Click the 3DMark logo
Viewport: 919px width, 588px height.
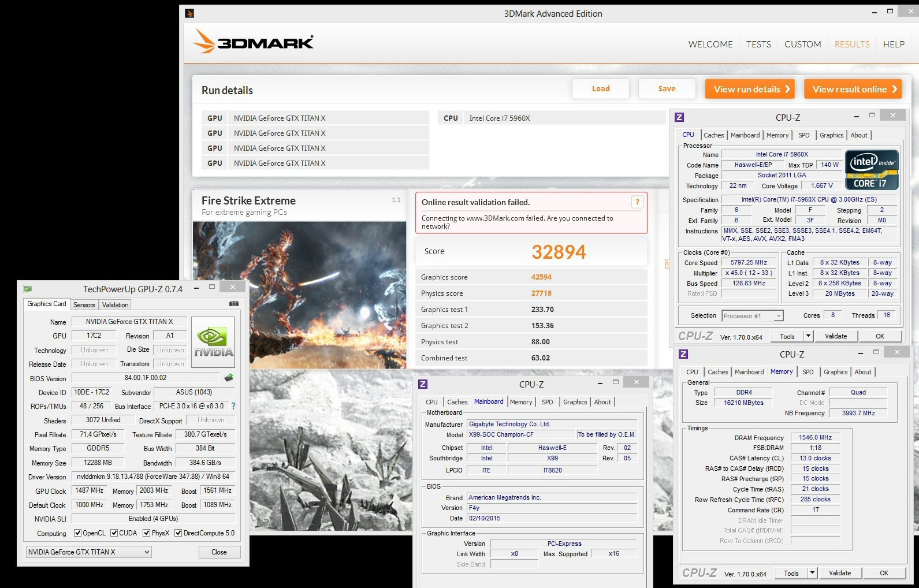point(253,42)
